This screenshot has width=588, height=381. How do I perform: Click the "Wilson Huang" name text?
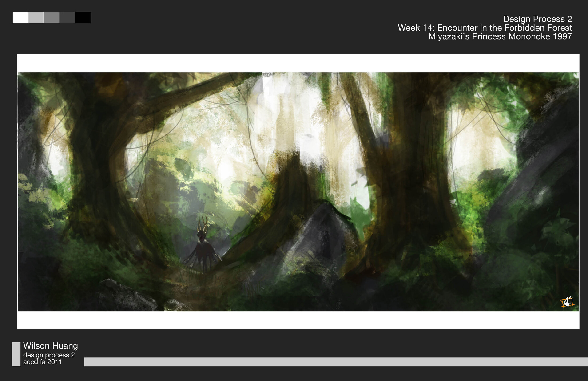click(50, 346)
